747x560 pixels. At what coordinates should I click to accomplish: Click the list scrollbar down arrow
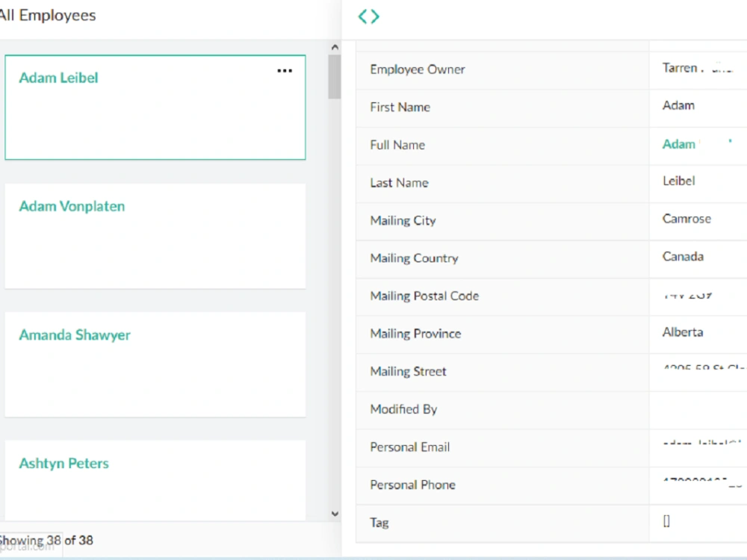[335, 514]
